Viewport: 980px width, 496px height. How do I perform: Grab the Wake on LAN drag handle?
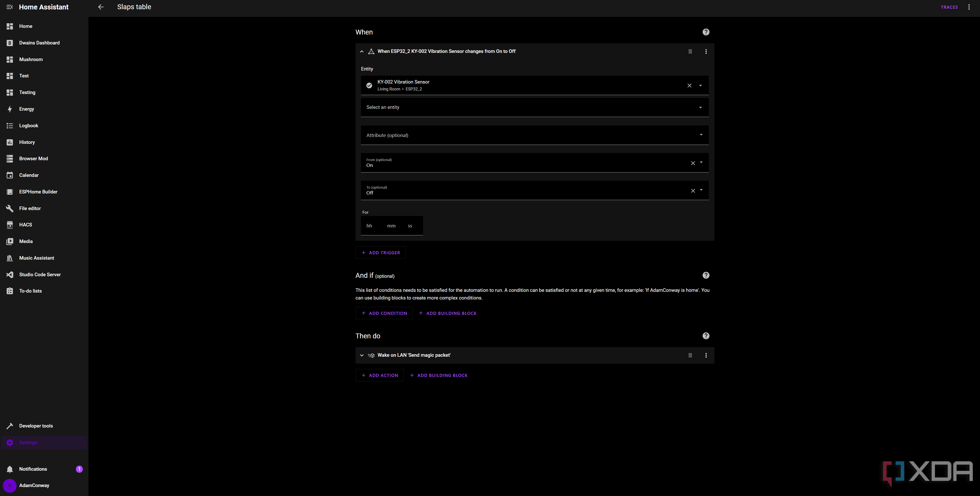tap(690, 355)
